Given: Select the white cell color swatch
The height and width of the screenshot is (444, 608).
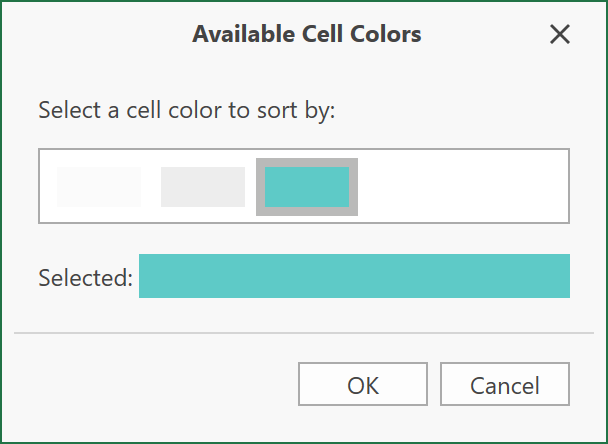Looking at the screenshot, I should [99, 187].
